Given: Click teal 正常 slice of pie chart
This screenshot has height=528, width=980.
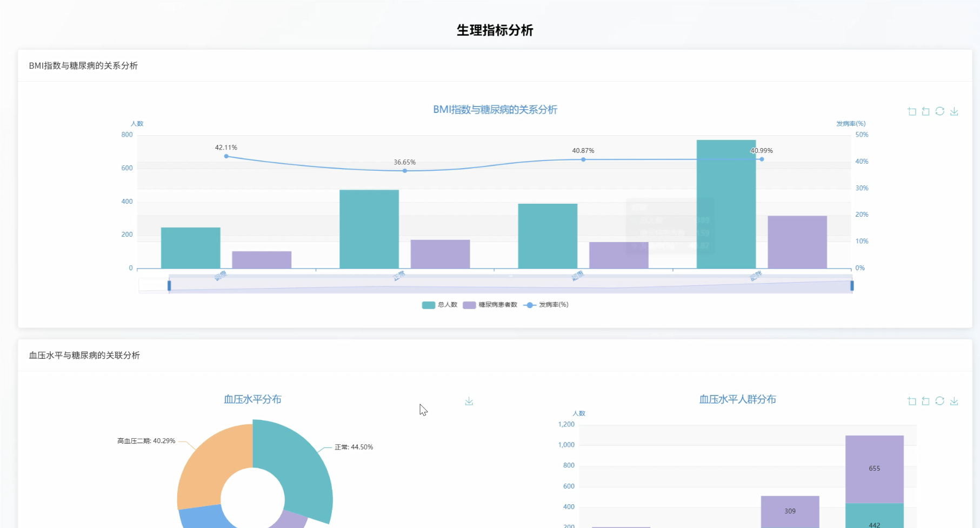Looking at the screenshot, I should pyautogui.click(x=303, y=470).
